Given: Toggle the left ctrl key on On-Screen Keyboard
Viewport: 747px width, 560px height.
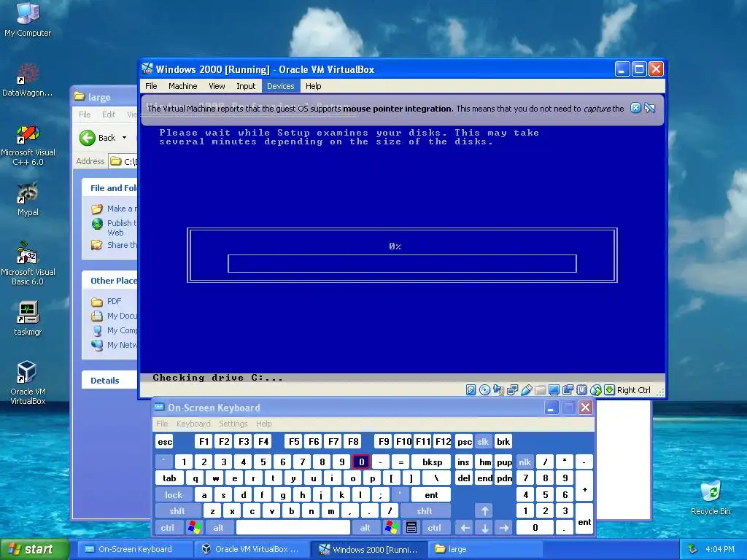Looking at the screenshot, I should (167, 527).
